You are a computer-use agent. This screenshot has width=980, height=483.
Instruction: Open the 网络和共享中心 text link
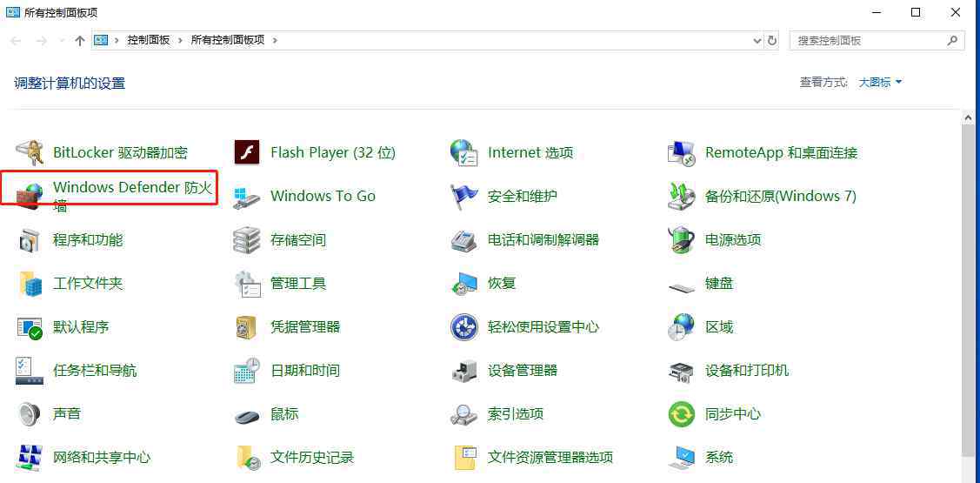[102, 458]
